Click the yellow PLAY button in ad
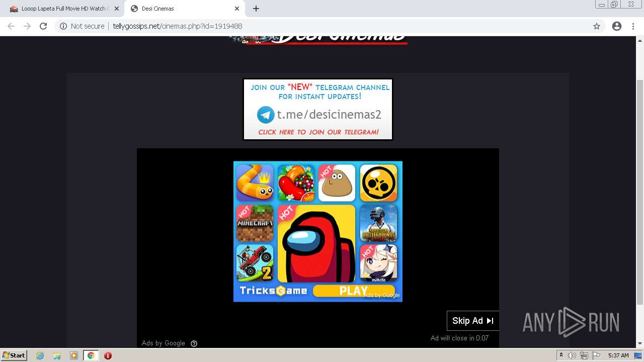 click(353, 291)
